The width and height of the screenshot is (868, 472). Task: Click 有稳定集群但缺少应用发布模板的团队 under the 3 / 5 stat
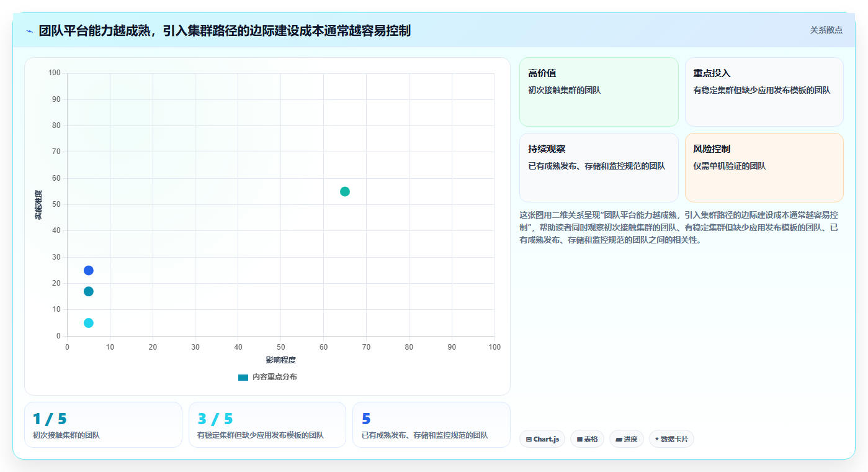coord(261,435)
